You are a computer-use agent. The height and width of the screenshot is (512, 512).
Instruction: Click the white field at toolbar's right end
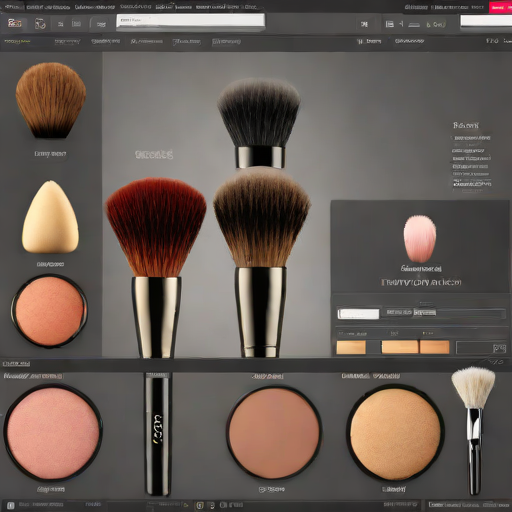[486, 21]
